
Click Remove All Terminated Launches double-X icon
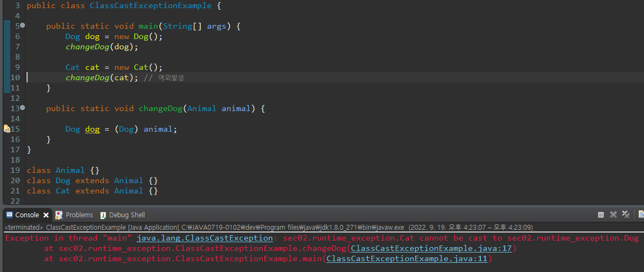[x=626, y=214]
